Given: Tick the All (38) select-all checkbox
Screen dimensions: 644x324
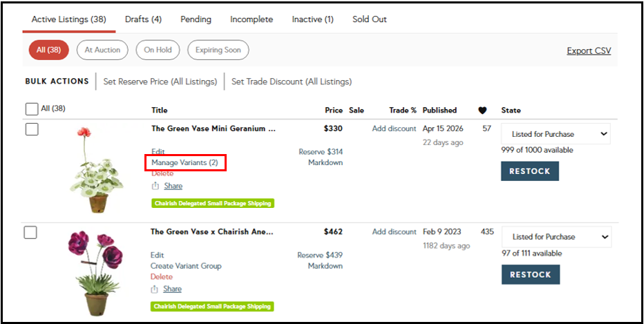Looking at the screenshot, I should (32, 109).
